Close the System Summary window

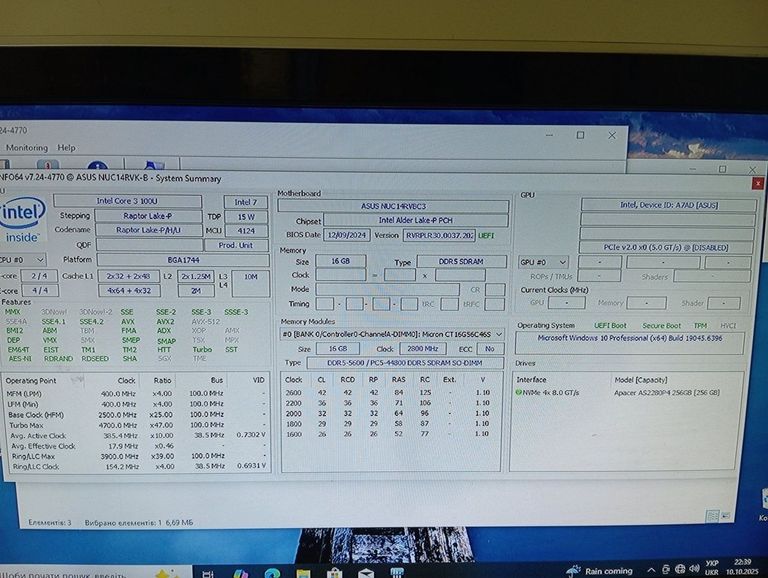coord(757,182)
